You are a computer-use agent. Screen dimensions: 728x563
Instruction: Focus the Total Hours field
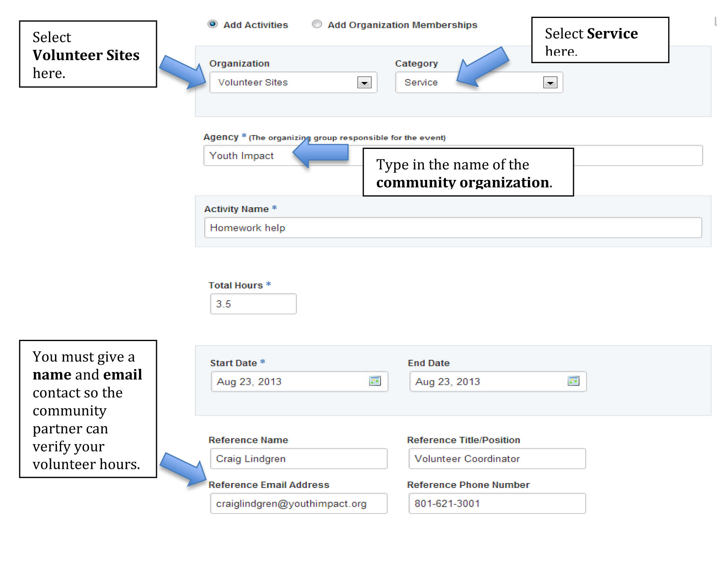coord(253,304)
